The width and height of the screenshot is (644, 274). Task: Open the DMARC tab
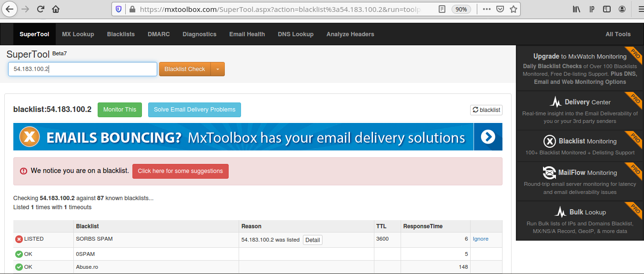[159, 34]
